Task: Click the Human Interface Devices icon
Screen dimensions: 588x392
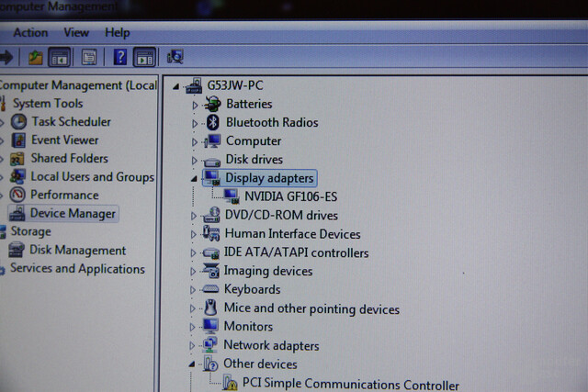Action: 211,233
